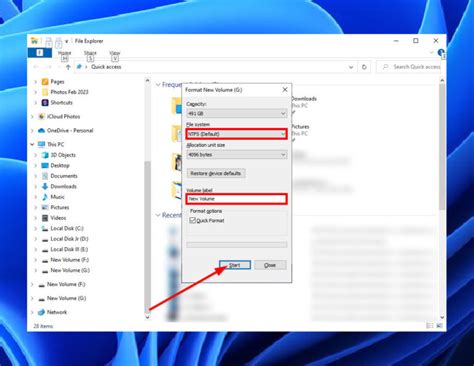Maximize the File Explorer window
This screenshot has height=366, width=474.
(x=416, y=41)
